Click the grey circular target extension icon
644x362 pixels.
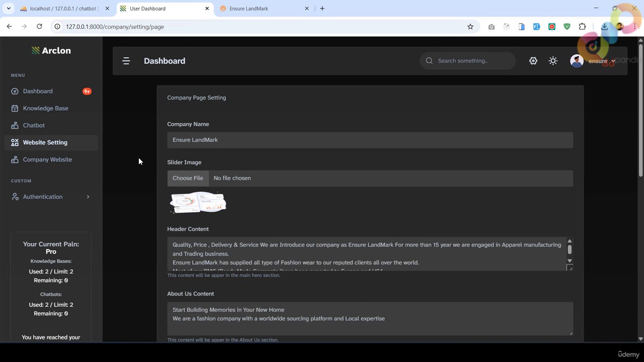[507, 27]
